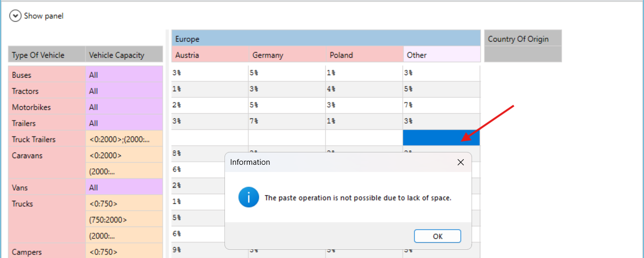The image size is (644, 258).
Task: Click the Trucks (750:2000> capacity cell
Action: [124, 219]
